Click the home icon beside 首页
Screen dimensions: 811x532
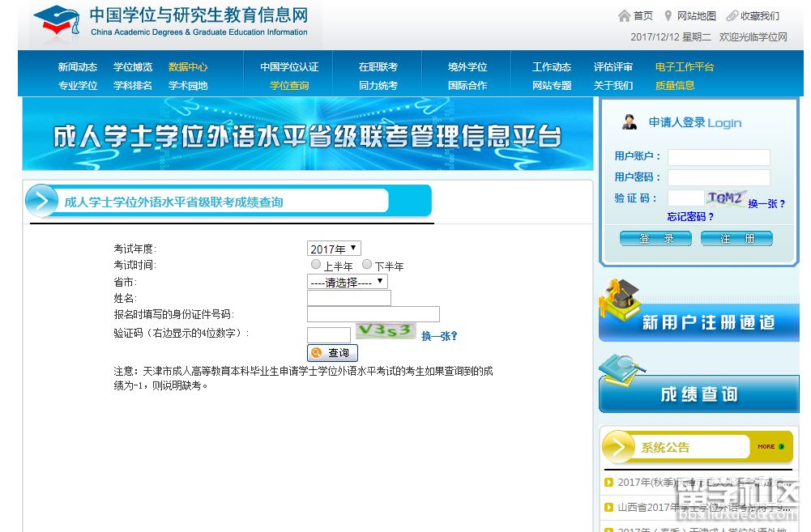(x=624, y=16)
